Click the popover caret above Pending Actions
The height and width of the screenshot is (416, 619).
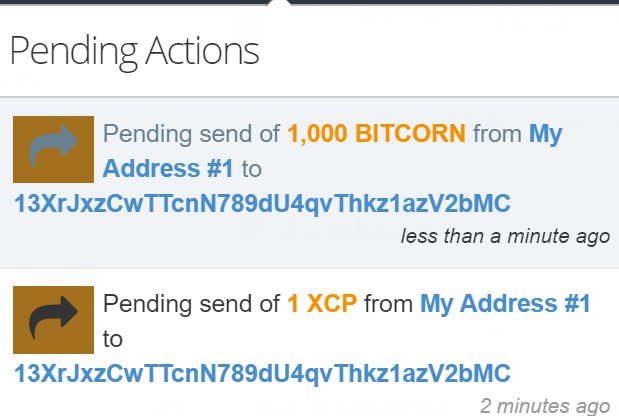[x=279, y=3]
